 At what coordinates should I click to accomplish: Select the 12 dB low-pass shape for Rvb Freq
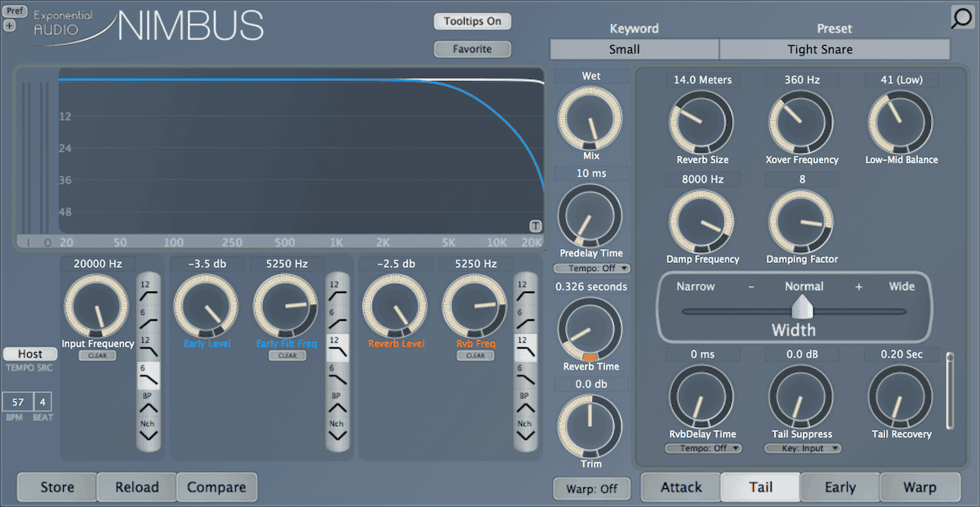tap(525, 346)
